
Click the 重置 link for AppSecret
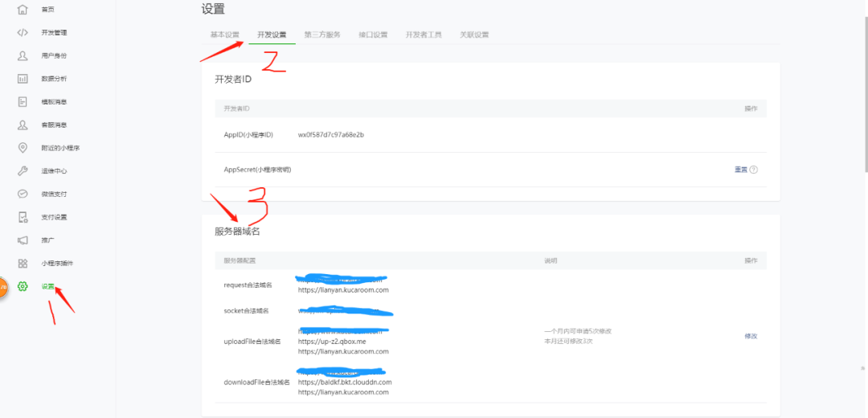(741, 170)
